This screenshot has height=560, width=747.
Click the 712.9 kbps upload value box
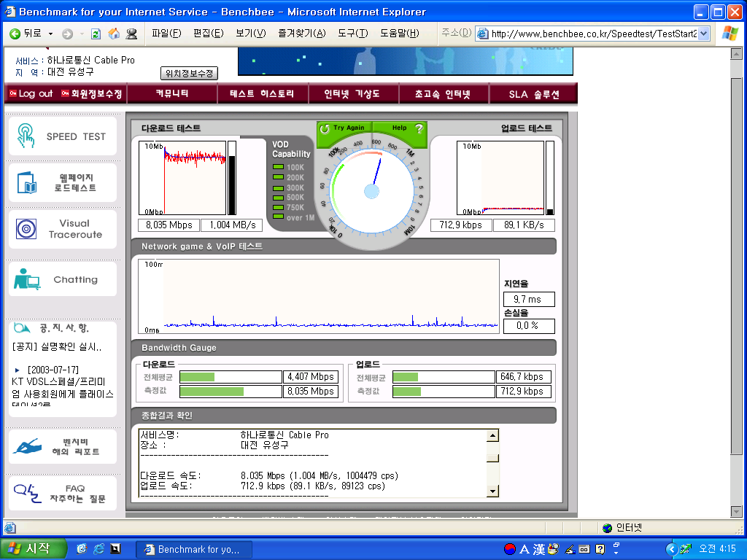[461, 225]
